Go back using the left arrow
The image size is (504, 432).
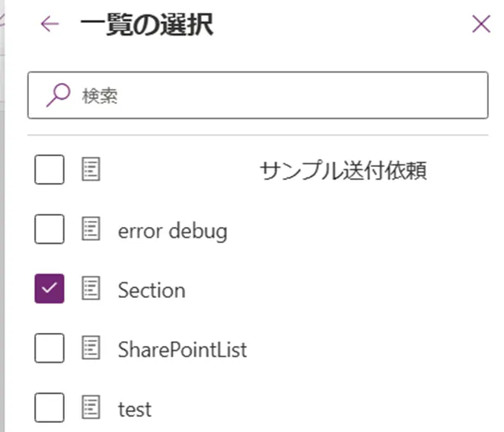tap(49, 24)
